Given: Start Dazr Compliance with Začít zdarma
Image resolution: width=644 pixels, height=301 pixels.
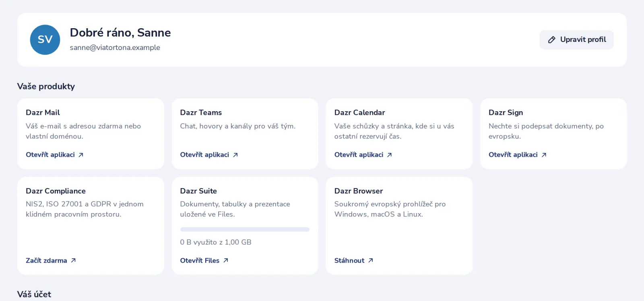Looking at the screenshot, I should tap(51, 260).
